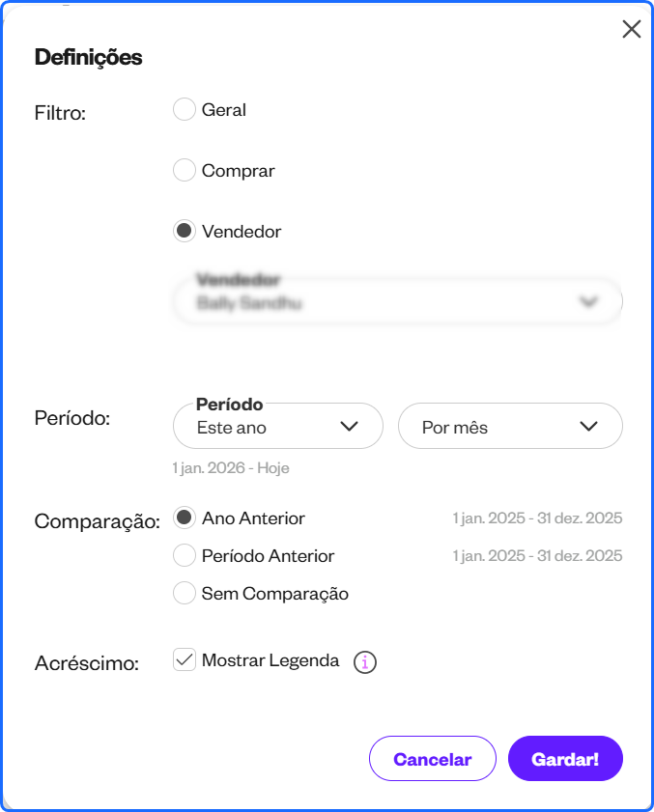654x812 pixels.
Task: Click the Sem Comparação label
Action: (275, 594)
